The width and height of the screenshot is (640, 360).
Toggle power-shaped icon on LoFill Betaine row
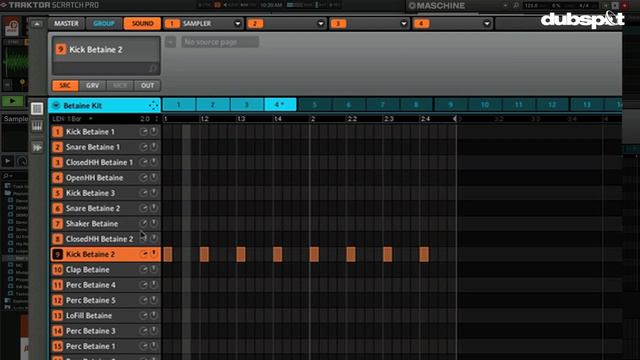coord(153,316)
